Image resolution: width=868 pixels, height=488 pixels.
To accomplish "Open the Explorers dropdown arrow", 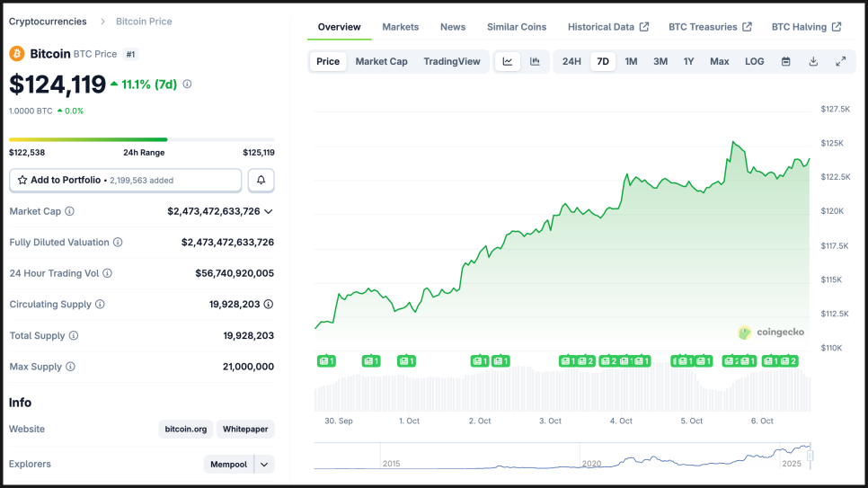I will click(264, 464).
